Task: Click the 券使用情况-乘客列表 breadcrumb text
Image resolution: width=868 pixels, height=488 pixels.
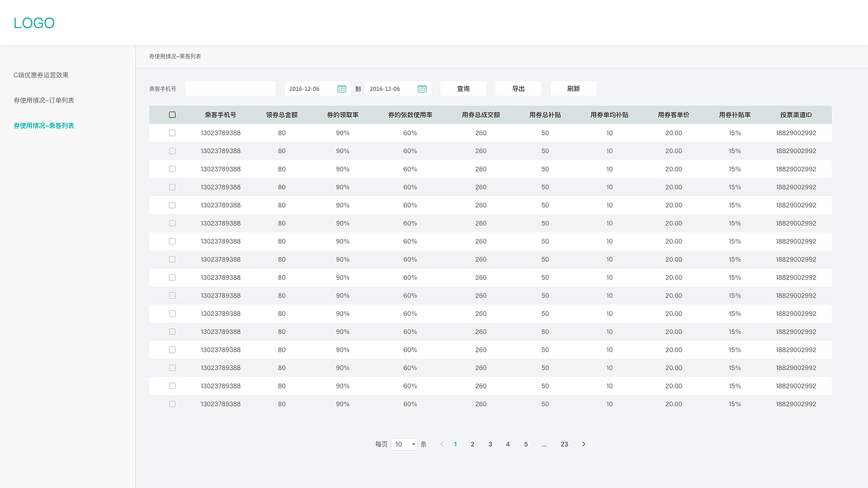Action: coord(175,56)
